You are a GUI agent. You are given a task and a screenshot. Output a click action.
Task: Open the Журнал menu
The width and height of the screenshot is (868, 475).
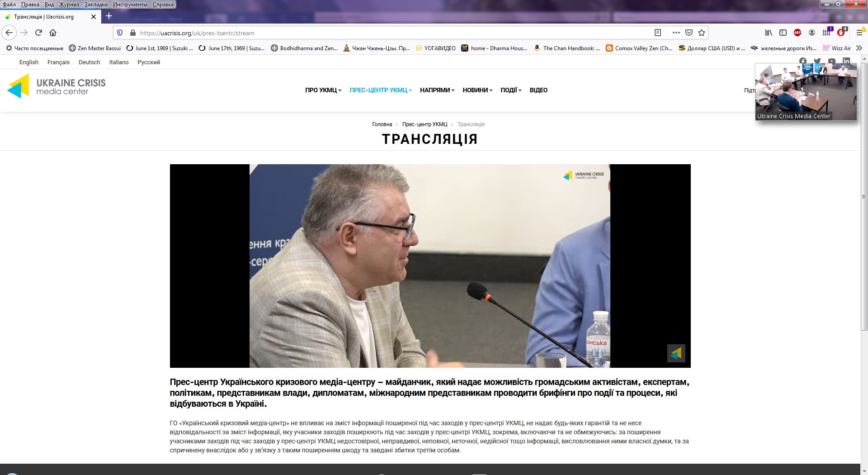(69, 4)
